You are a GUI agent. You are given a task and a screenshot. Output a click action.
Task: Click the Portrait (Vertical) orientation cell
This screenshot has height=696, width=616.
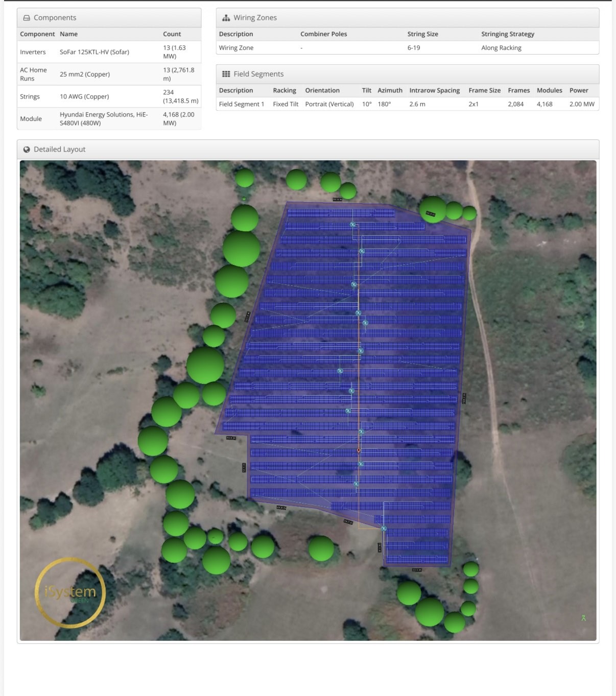tap(329, 104)
